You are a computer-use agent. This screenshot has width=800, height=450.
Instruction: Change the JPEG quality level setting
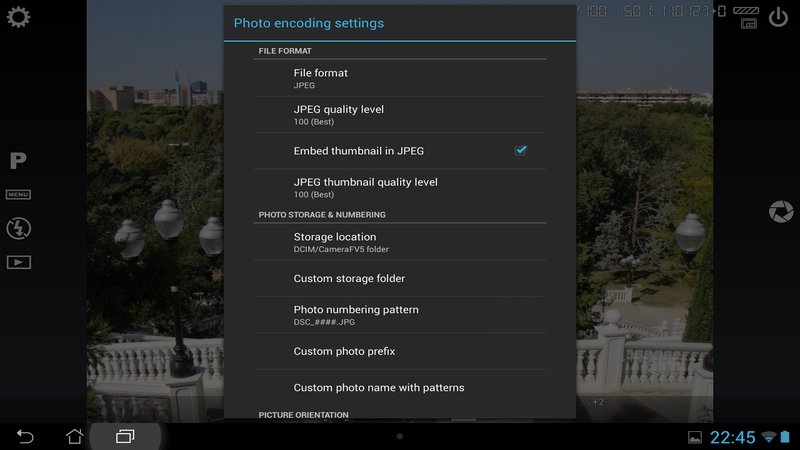399,115
